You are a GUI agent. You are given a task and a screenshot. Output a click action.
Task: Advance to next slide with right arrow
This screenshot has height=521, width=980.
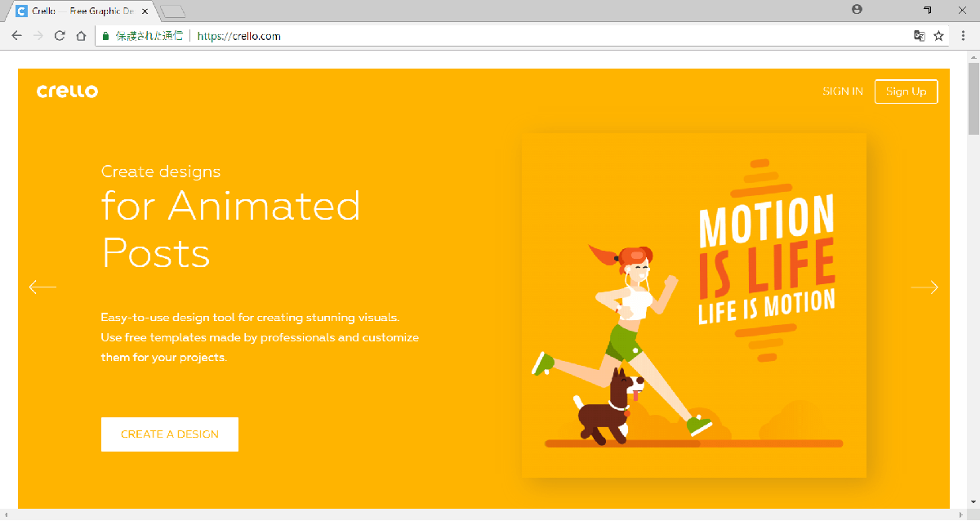click(x=924, y=287)
